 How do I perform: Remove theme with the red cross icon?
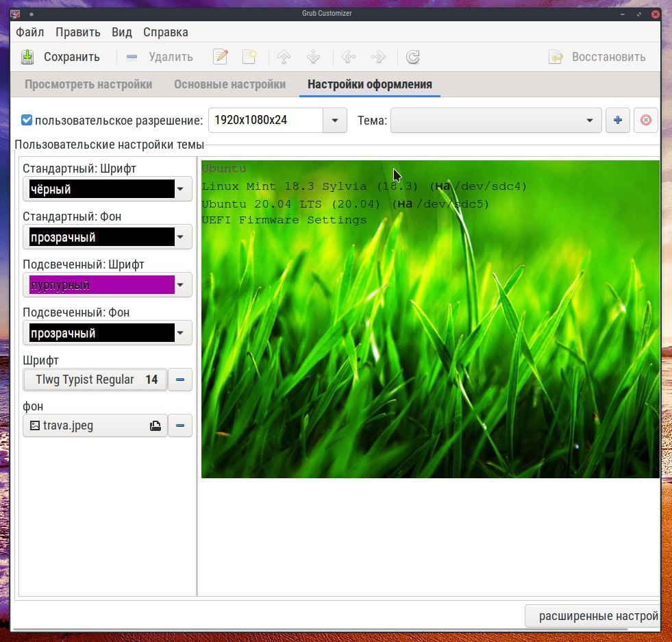646,121
